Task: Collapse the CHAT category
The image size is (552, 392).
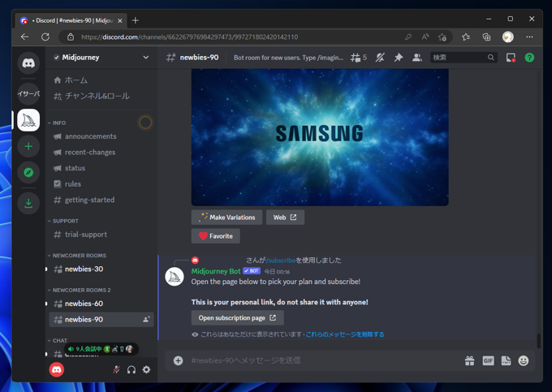Action: click(x=58, y=340)
